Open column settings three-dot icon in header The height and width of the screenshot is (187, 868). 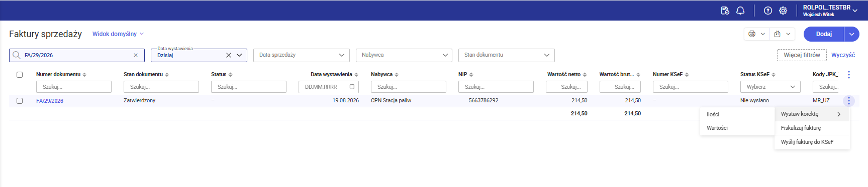point(849,75)
